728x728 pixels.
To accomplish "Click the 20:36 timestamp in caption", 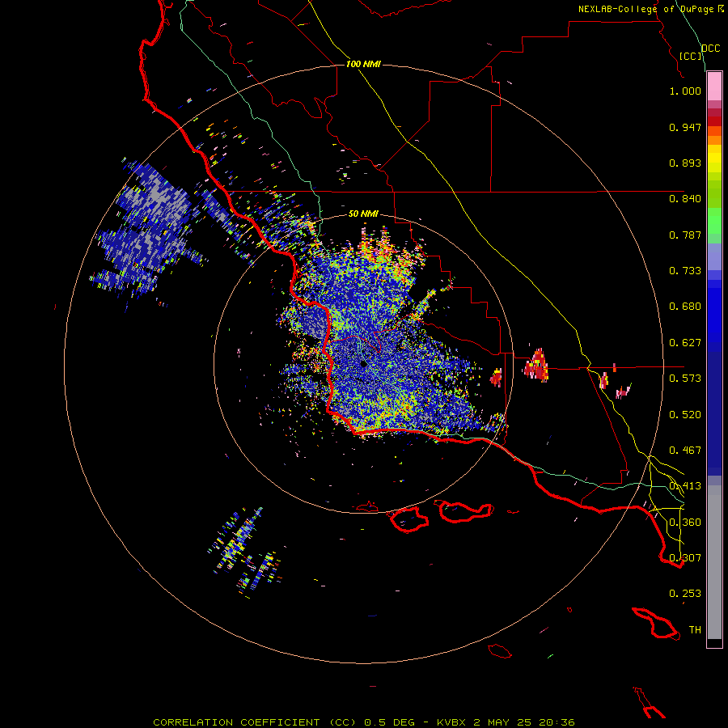I will [x=557, y=722].
